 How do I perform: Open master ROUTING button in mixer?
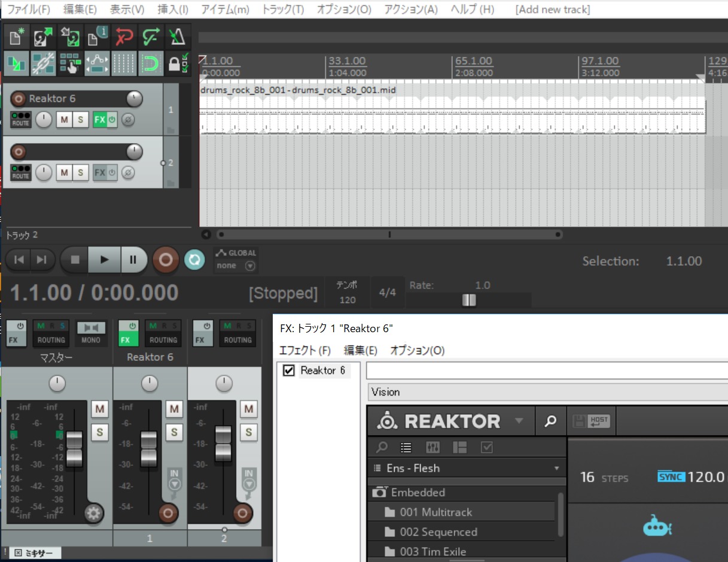51,334
